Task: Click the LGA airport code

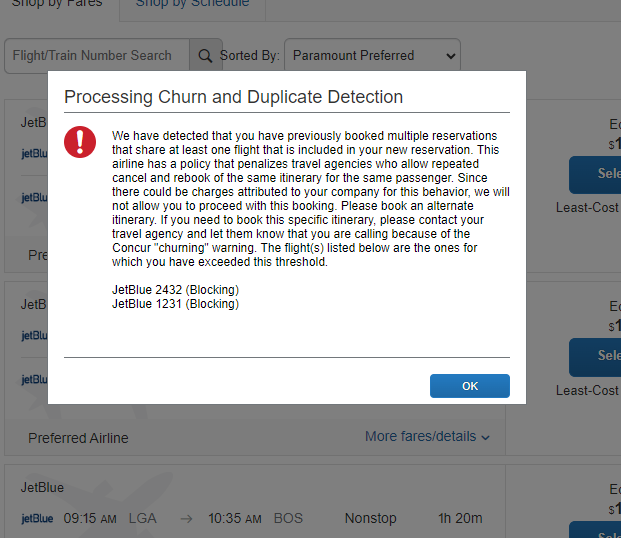Action: pyautogui.click(x=143, y=518)
